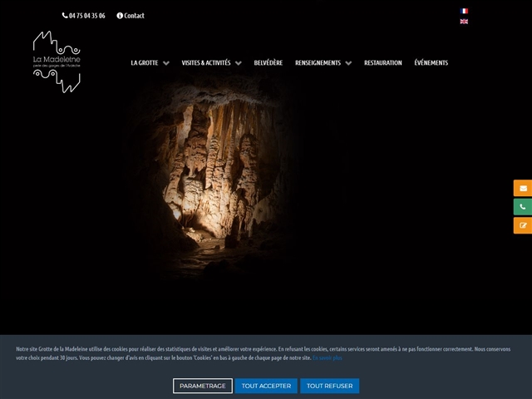Follow the En savoir plus link
Screen dimensions: 532x399
[328, 358]
